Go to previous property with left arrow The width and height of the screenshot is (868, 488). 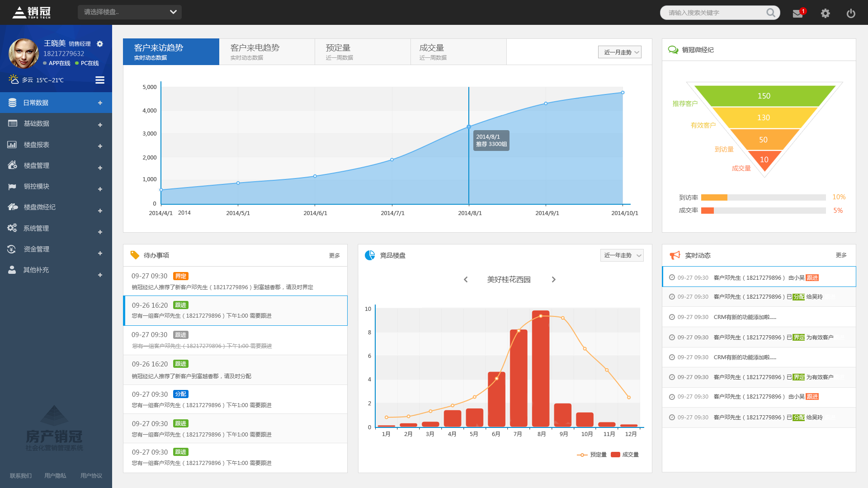466,279
